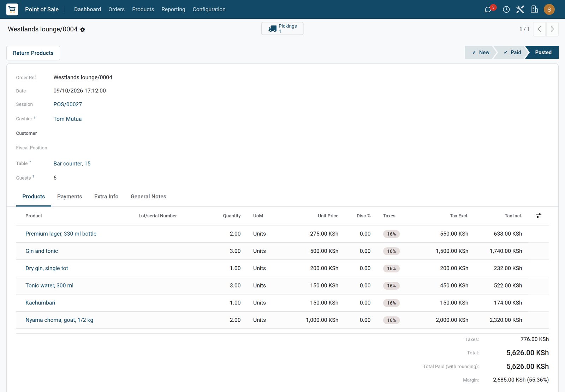
Task: Open the messages chat icon with notifications
Action: 488,10
